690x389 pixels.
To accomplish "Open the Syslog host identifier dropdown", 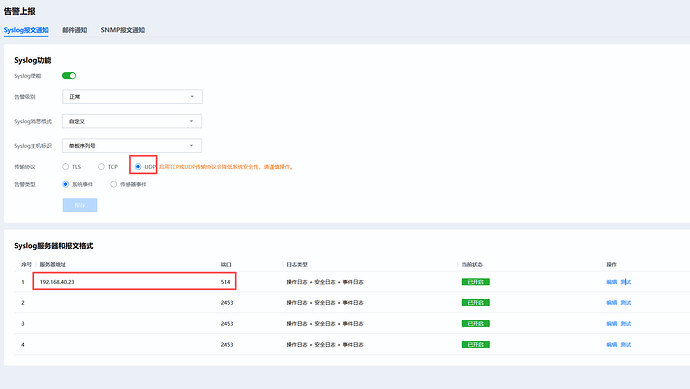I will (132, 146).
